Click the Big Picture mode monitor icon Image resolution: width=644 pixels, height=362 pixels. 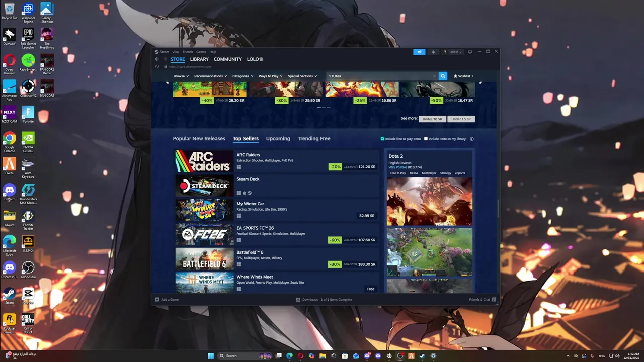[470, 52]
